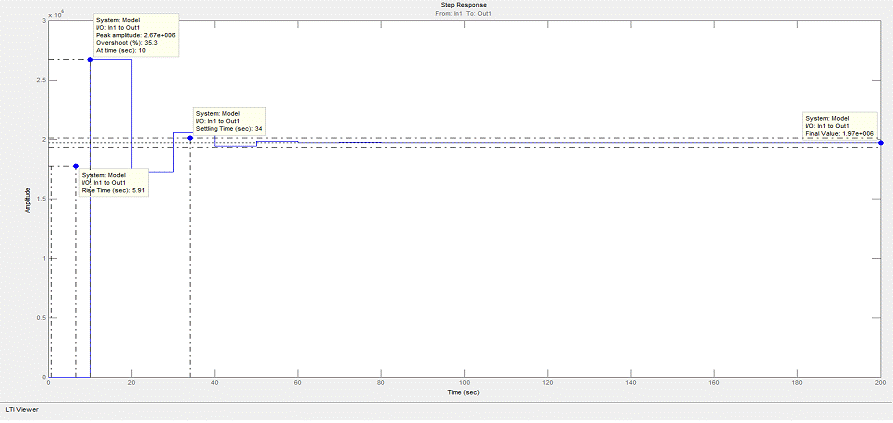Viewport: 893px width, 423px height.
Task: Click the final value marker dot
Action: pyautogui.click(x=880, y=143)
